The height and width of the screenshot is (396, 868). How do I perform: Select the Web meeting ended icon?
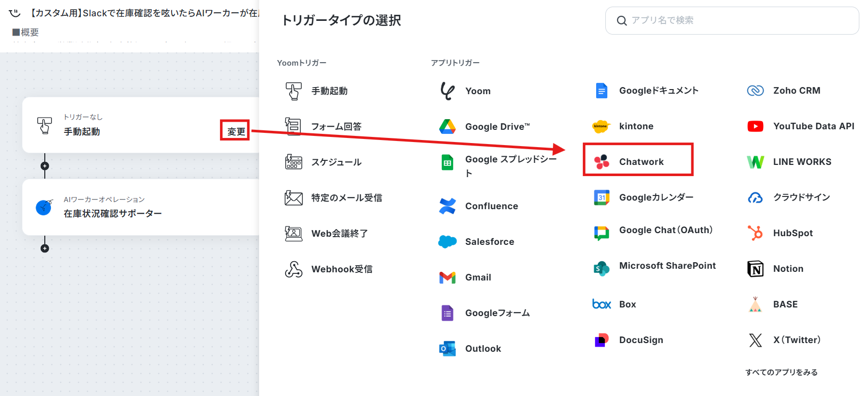click(x=293, y=233)
